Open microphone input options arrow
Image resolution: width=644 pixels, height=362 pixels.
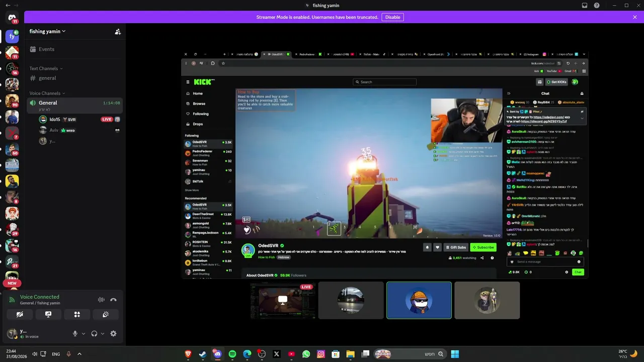[84, 333]
